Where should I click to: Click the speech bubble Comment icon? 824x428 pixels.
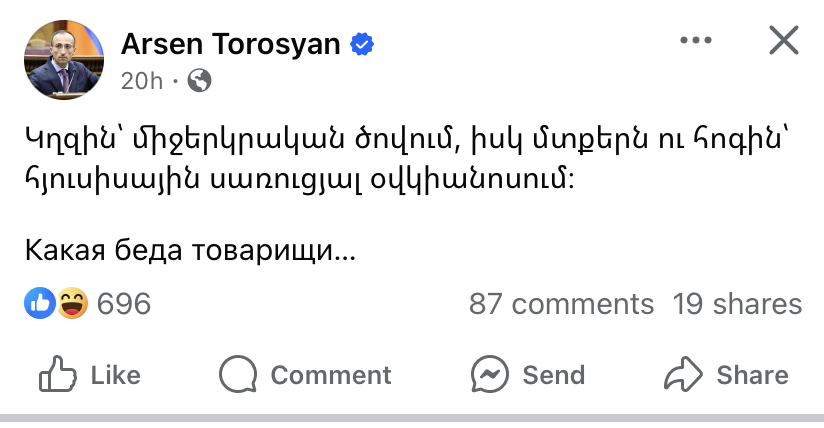pyautogui.click(x=238, y=375)
